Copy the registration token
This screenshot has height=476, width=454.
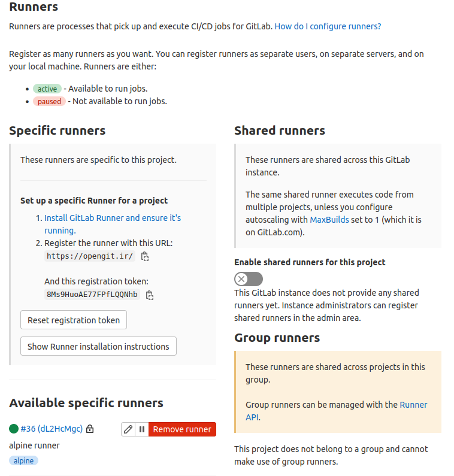(x=150, y=295)
